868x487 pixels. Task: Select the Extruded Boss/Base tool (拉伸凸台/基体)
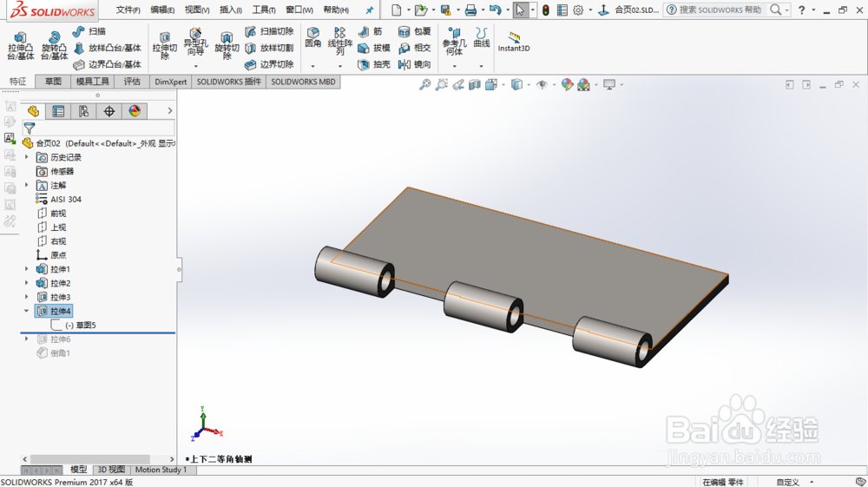21,45
